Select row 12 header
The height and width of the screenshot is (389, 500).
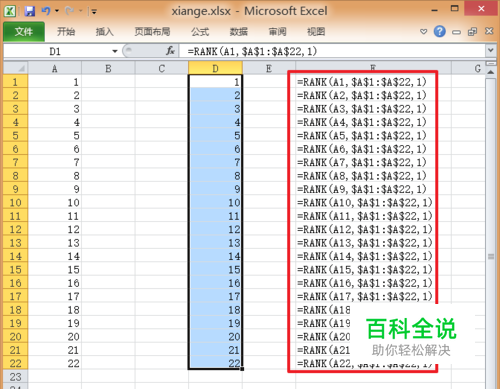click(x=15, y=229)
